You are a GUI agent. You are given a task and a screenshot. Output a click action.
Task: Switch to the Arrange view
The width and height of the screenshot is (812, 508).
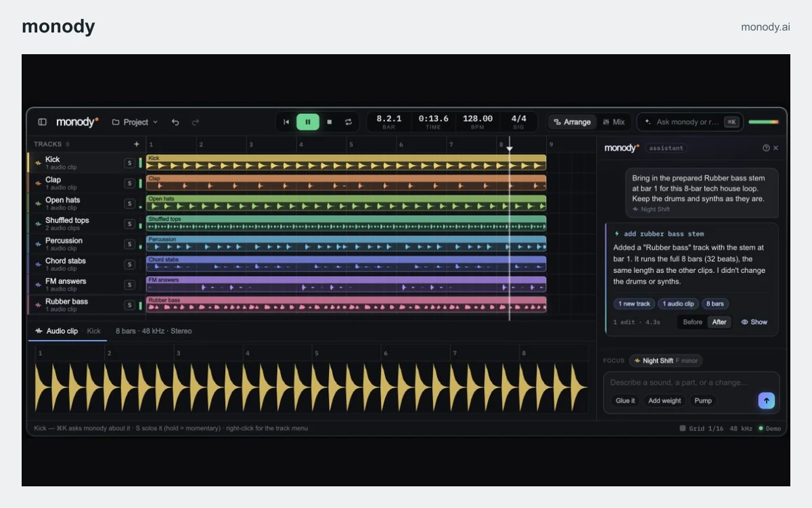(x=572, y=122)
